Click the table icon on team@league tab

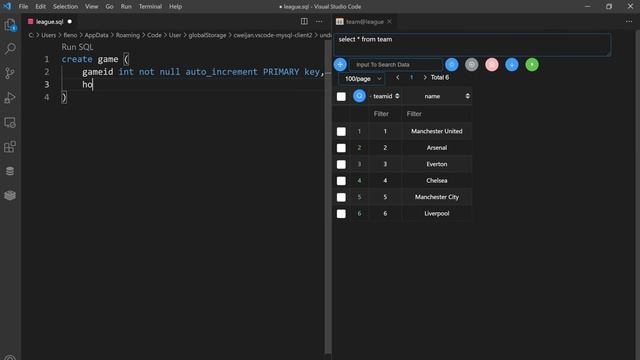click(340, 22)
